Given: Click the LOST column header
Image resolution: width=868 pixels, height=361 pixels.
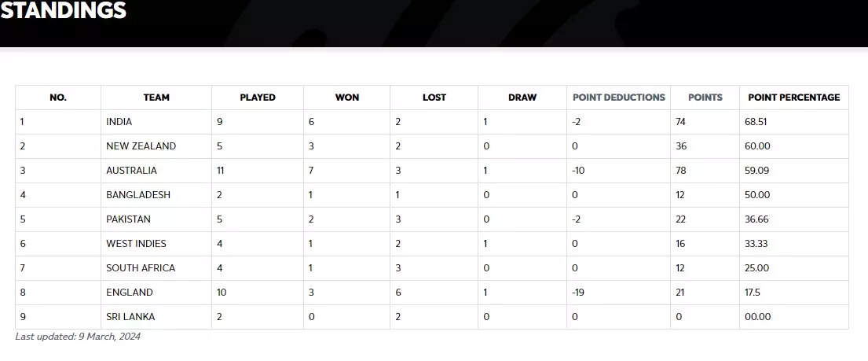Looking at the screenshot, I should 434,98.
